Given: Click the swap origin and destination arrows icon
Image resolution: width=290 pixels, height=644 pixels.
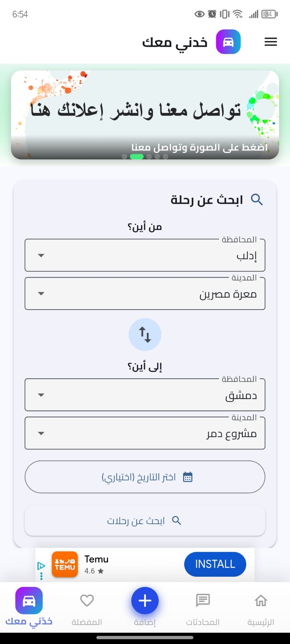Looking at the screenshot, I should 145,334.
